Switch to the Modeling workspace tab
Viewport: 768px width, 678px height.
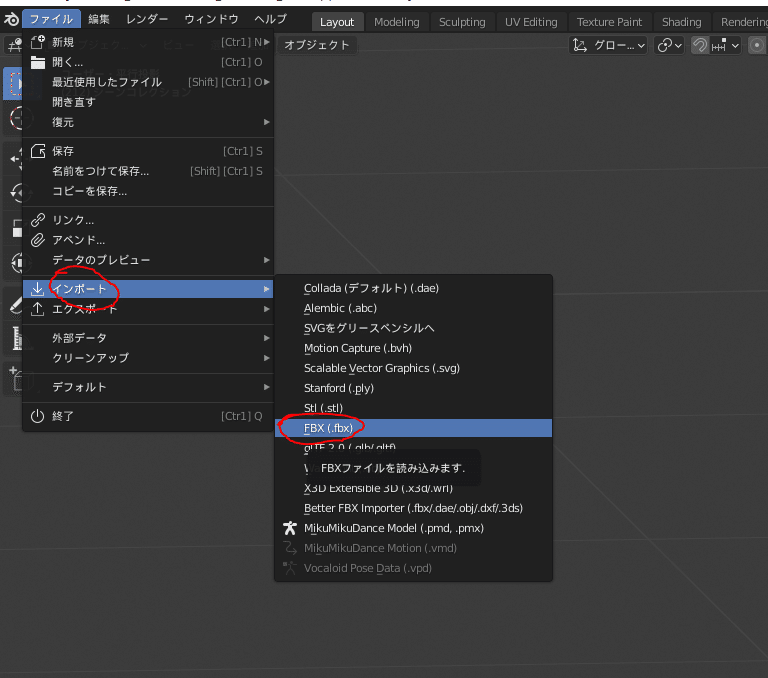[397, 22]
